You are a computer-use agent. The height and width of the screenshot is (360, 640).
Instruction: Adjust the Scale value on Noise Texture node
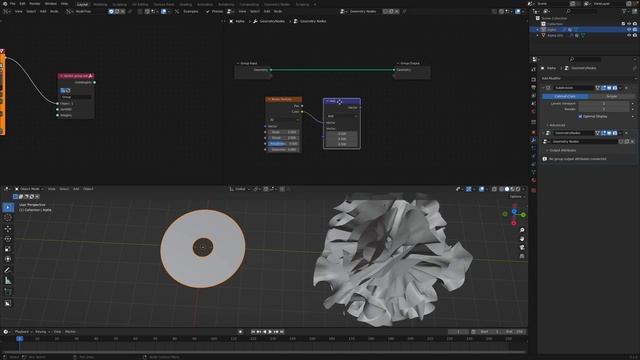click(284, 132)
